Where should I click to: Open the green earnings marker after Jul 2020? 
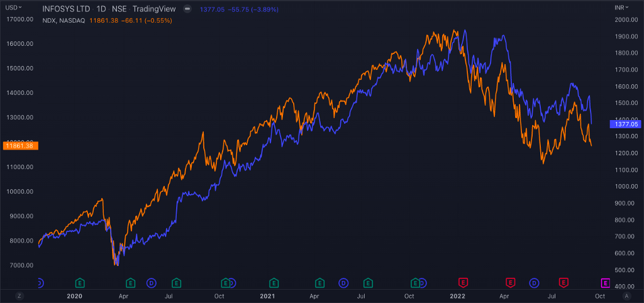pos(177,282)
